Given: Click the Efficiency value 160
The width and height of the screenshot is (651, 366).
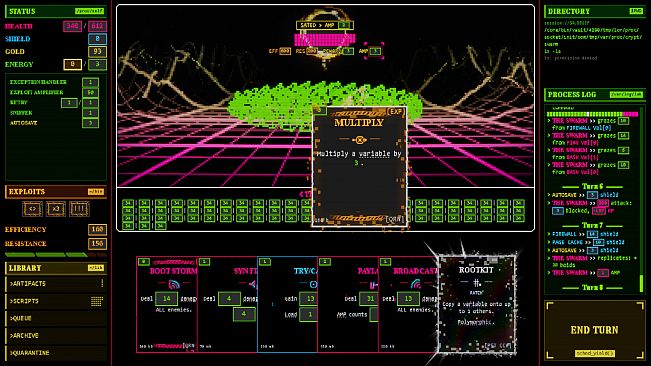Looking at the screenshot, I should pos(98,229).
